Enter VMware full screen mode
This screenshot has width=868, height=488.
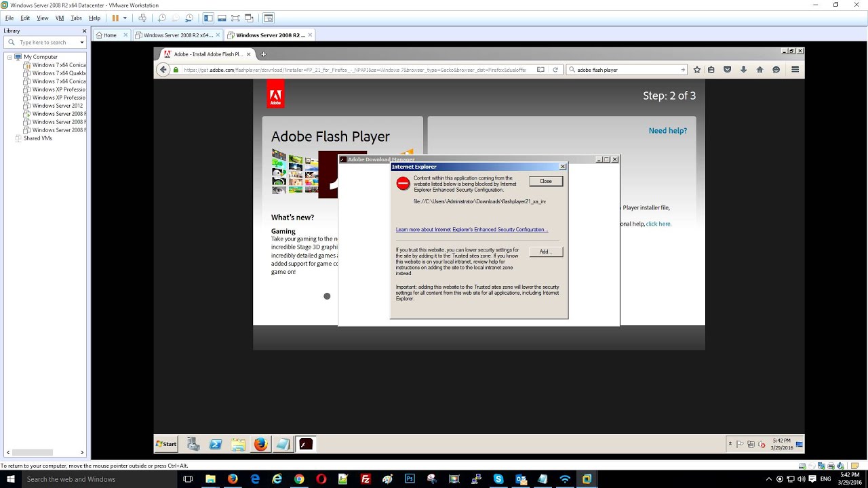tap(235, 18)
